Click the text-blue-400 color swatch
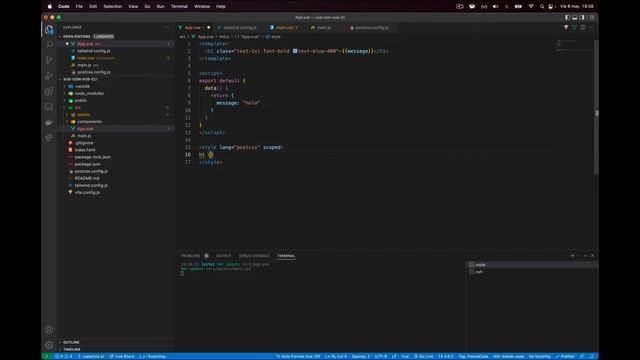The width and height of the screenshot is (640, 360). [x=295, y=51]
